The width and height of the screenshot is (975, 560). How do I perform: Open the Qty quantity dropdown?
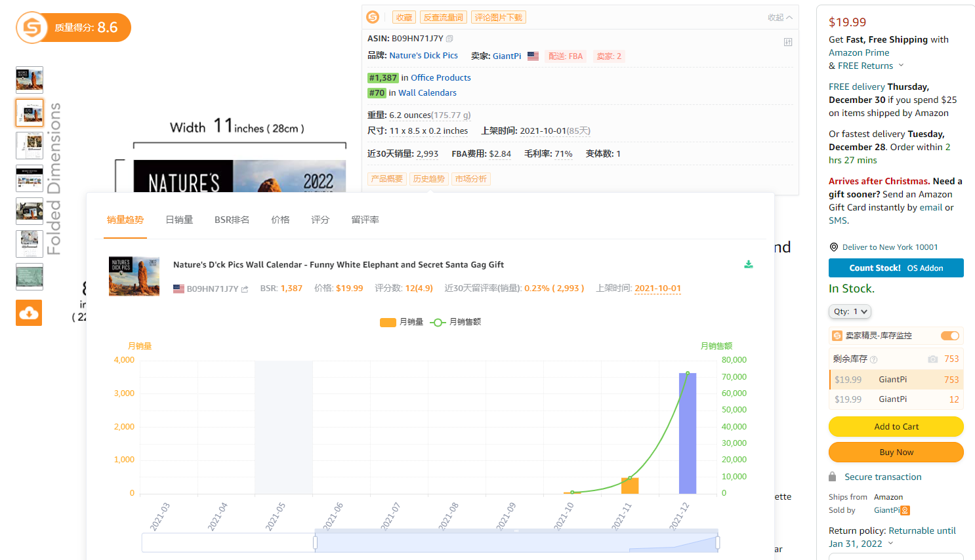[850, 311]
